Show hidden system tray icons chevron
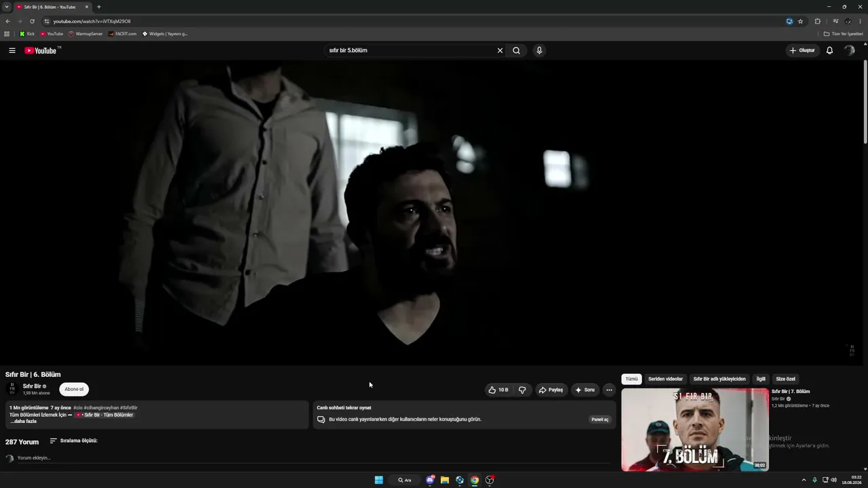Image resolution: width=868 pixels, height=488 pixels. [x=804, y=480]
